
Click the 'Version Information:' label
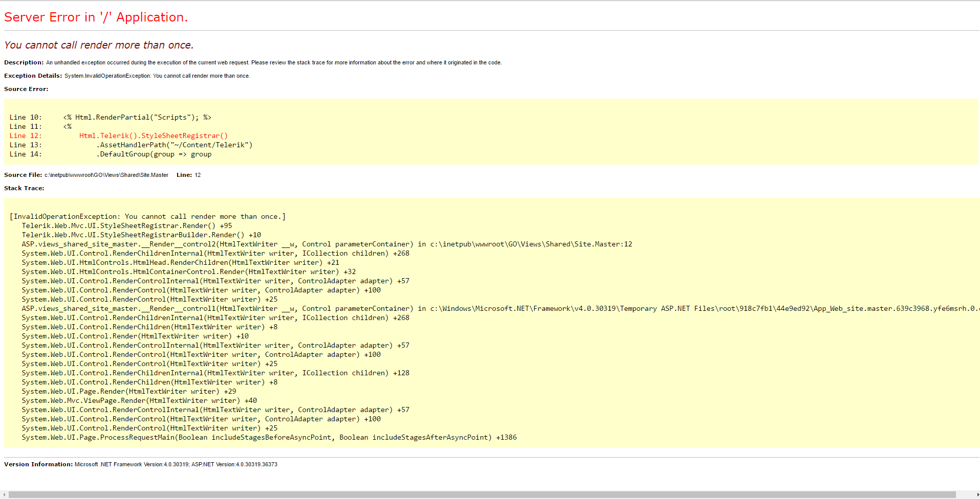point(38,464)
